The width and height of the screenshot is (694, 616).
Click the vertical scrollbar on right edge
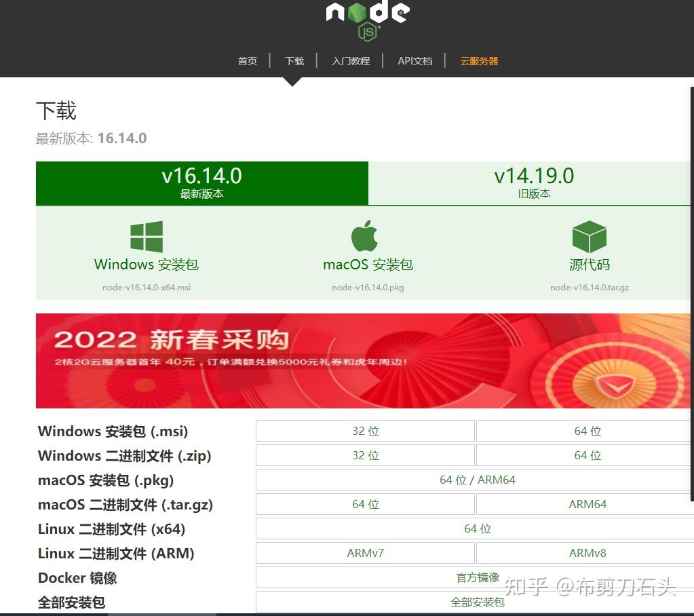(x=692, y=294)
